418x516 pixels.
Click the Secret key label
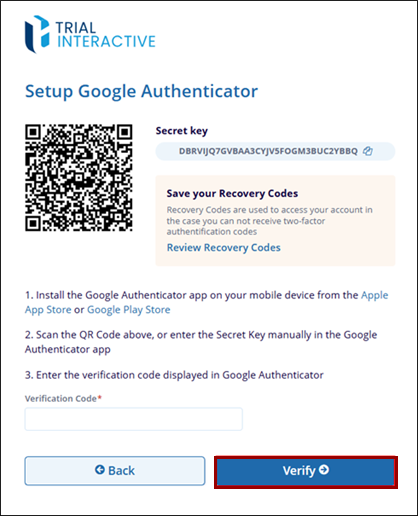[182, 131]
